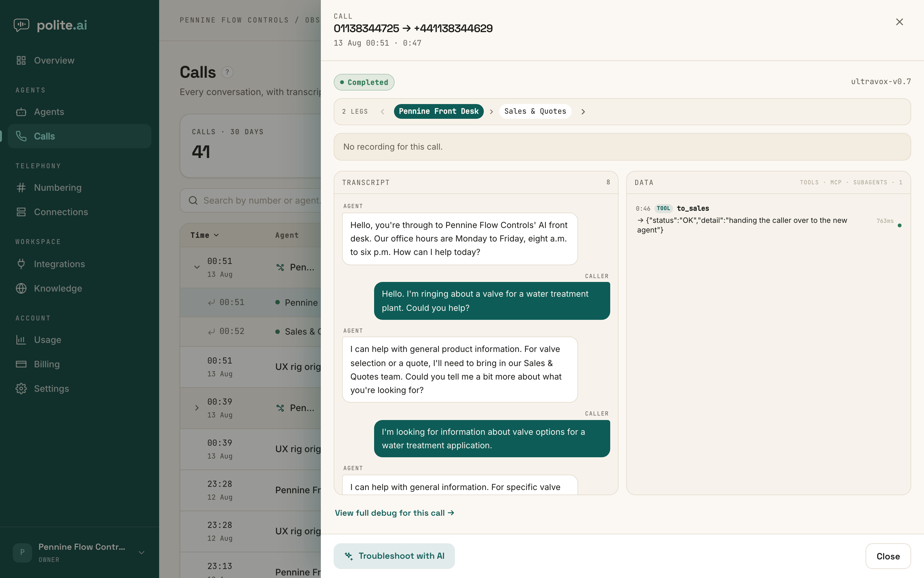Click the ultravox-v0.7 model label
The image size is (924, 578).
click(881, 82)
